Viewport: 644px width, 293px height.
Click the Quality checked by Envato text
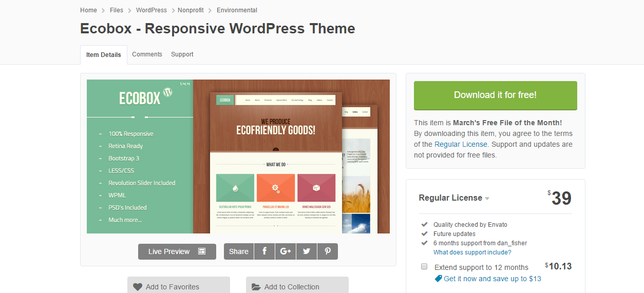(x=470, y=225)
